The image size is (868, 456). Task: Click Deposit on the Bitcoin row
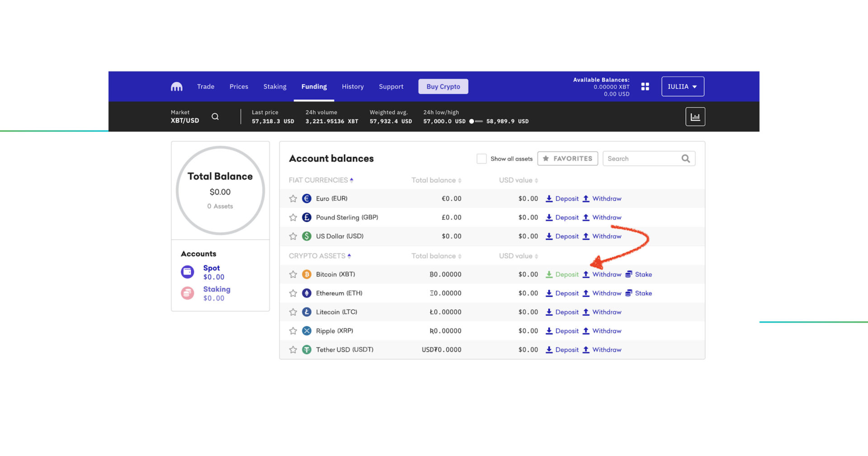point(563,274)
